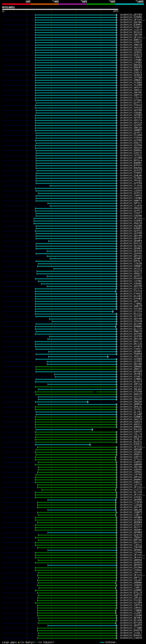The width and height of the screenshot is (146, 644).
Task: Click the UniRef100_Q9R6W2 label
Action: click(x=131, y=366)
